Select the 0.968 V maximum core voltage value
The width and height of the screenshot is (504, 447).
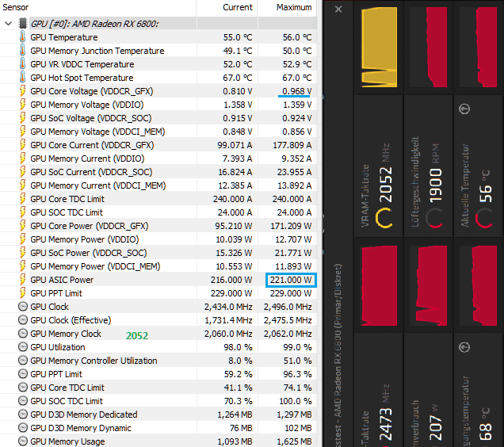(x=296, y=91)
